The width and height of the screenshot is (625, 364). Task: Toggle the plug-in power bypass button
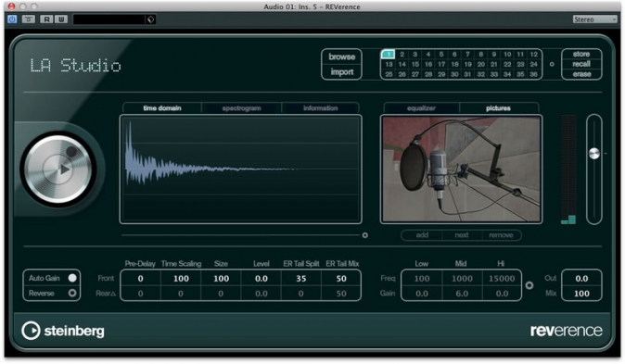click(12, 19)
